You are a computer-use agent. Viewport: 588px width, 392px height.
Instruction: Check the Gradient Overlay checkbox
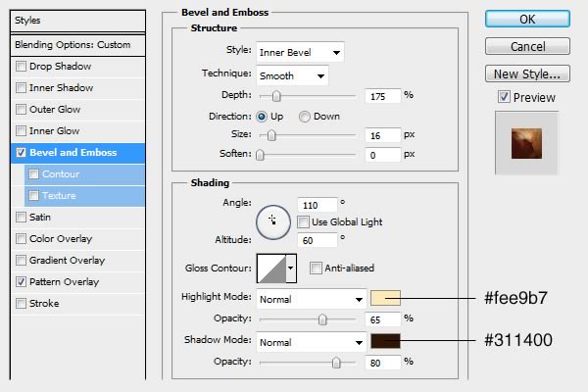21,261
